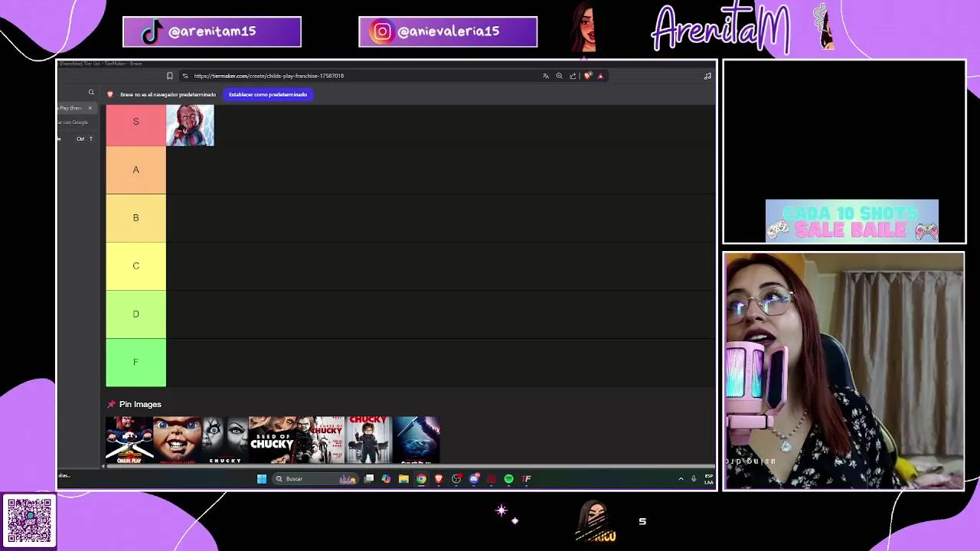Select the Curse of Chucky poster thumbnail
Screen dimensions: 980x551
click(x=321, y=440)
